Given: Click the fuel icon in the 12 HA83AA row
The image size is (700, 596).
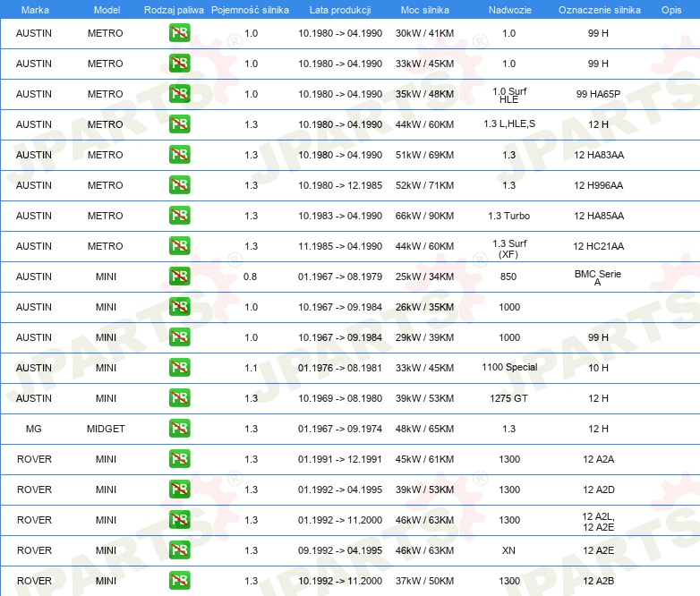Looking at the screenshot, I should click(179, 155).
